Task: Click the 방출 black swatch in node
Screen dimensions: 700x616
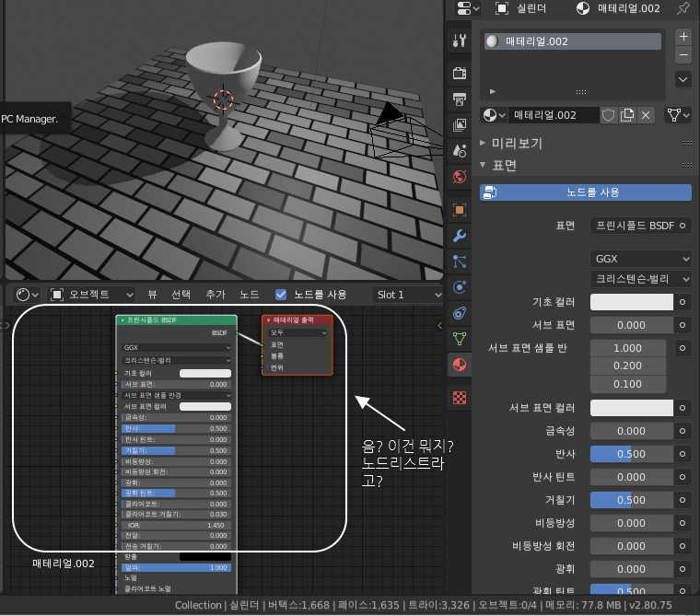Action: point(204,557)
